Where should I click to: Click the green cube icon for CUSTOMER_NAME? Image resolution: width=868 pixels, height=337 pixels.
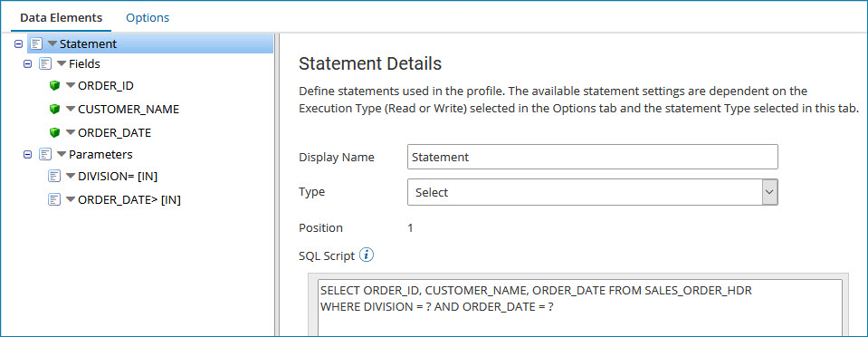pos(54,110)
